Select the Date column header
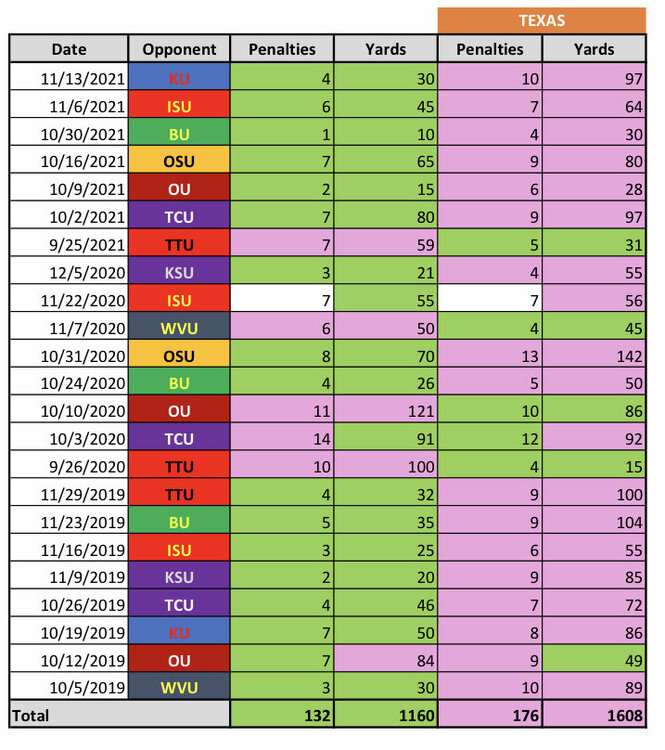 pyautogui.click(x=69, y=49)
